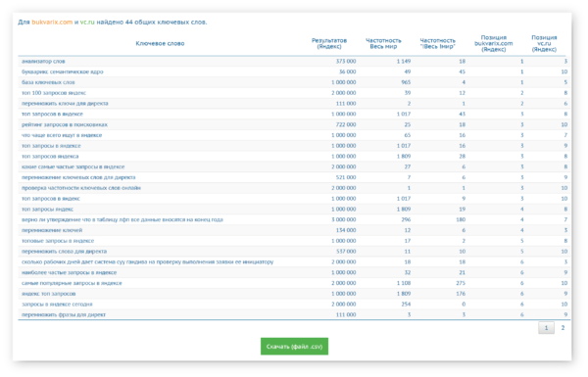Image resolution: width=588 pixels, height=377 pixels.
Task: Open keyword перемножение ключевых слов для директа
Action: [78, 177]
